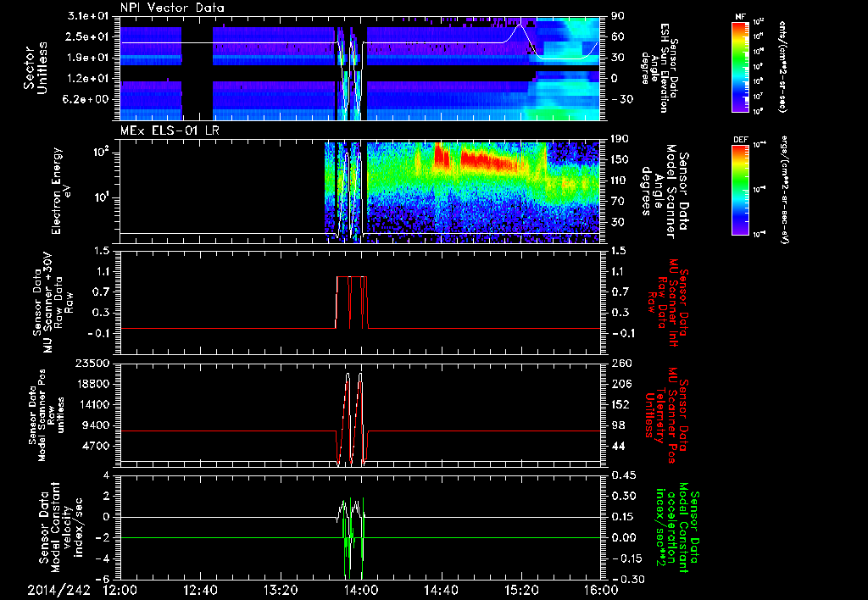Screen dimensions: 868x600
Task: Click the "NF" label above the color bar
Action: click(740, 17)
